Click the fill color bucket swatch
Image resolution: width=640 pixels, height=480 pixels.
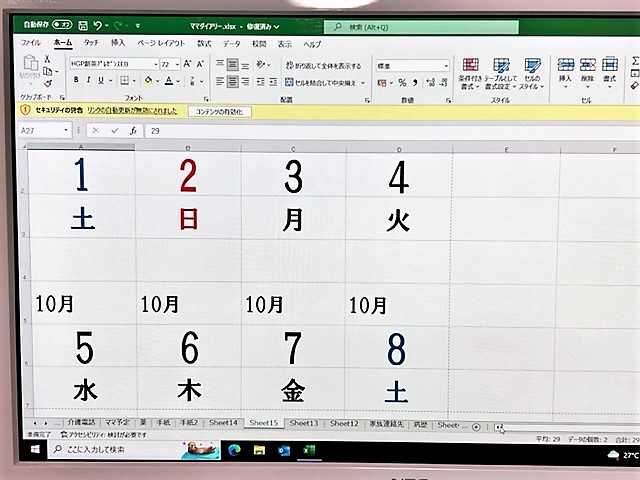coord(149,80)
